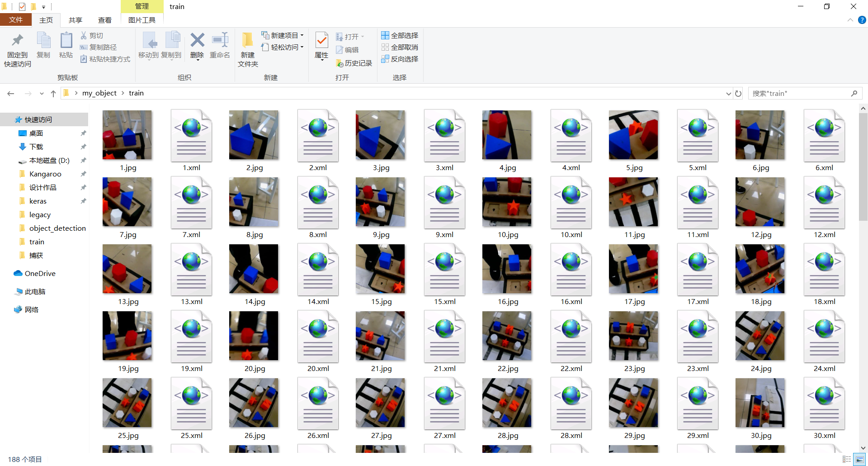Click 重命名 rename icon
The image size is (868, 466).
[220, 45]
